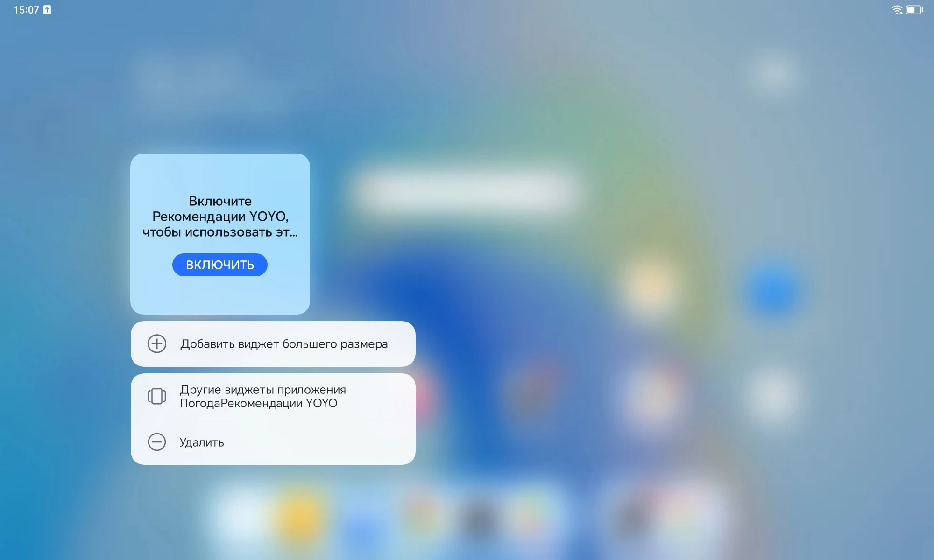The height and width of the screenshot is (560, 934).
Task: Click the minus circle icon
Action: point(157,442)
